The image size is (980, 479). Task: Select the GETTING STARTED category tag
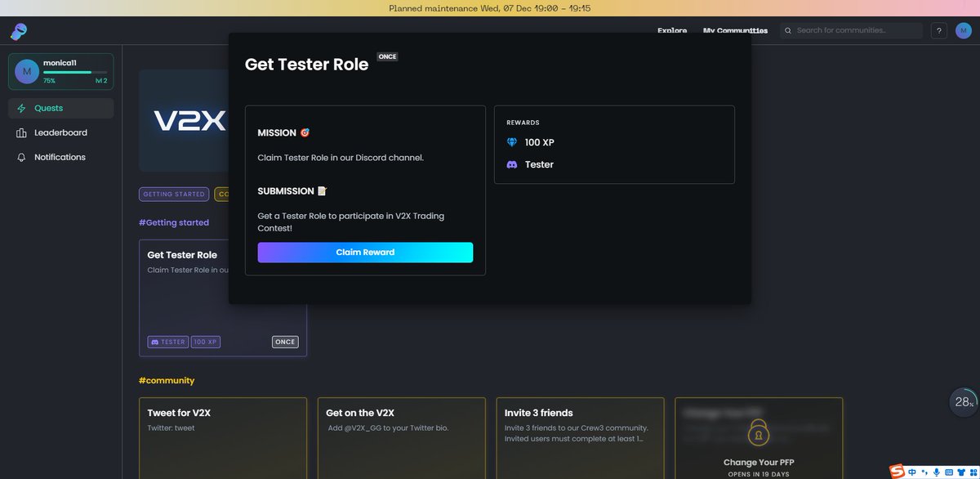pos(174,195)
